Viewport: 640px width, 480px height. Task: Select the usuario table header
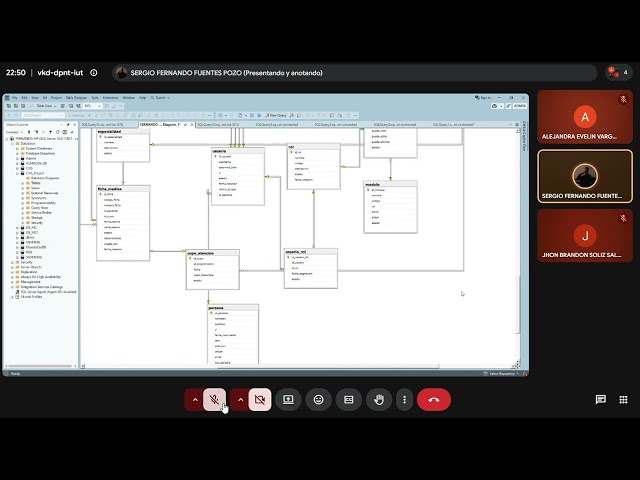click(x=238, y=151)
